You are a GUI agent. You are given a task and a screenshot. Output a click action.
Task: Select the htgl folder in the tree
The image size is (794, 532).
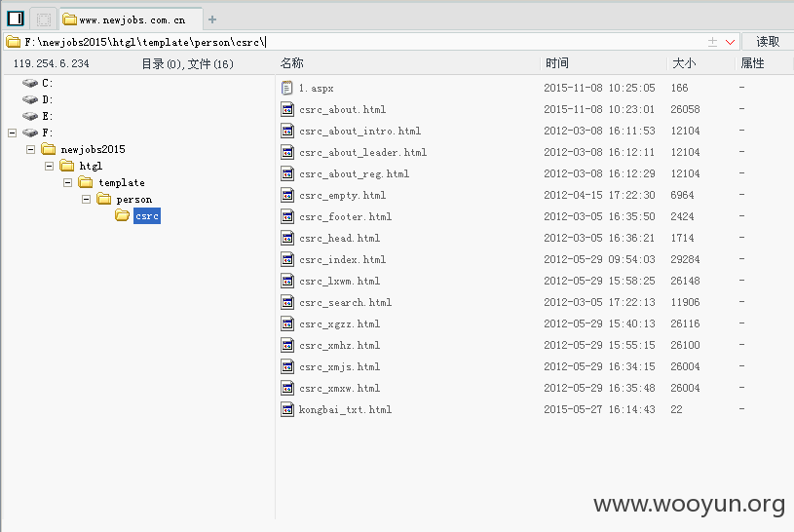pos(91,167)
